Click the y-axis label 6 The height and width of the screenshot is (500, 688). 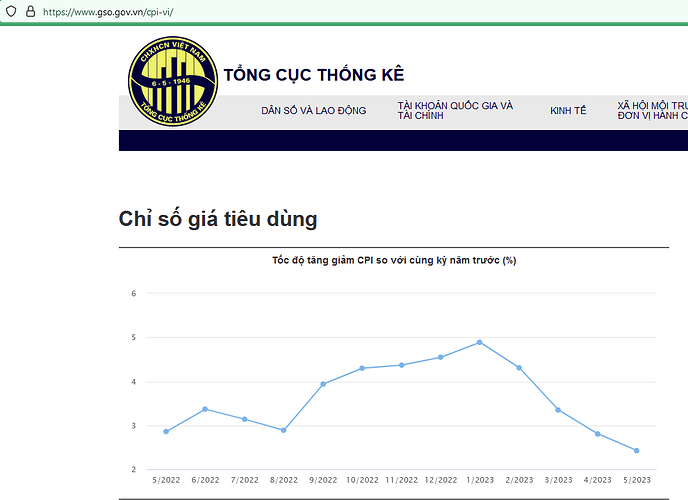point(134,293)
